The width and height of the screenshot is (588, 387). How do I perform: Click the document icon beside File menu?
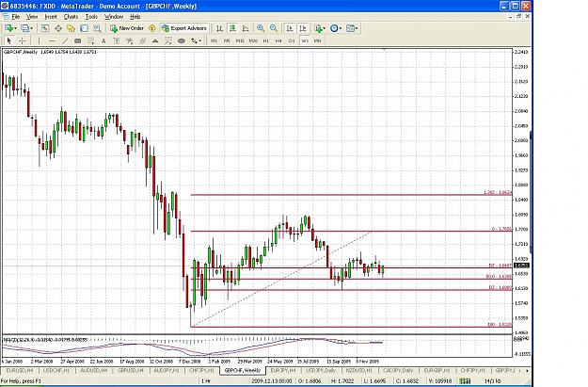6,17
